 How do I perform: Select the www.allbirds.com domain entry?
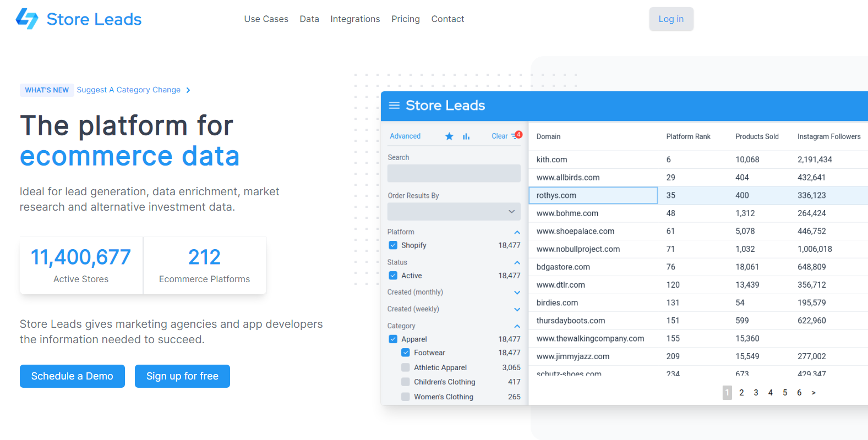(x=568, y=178)
